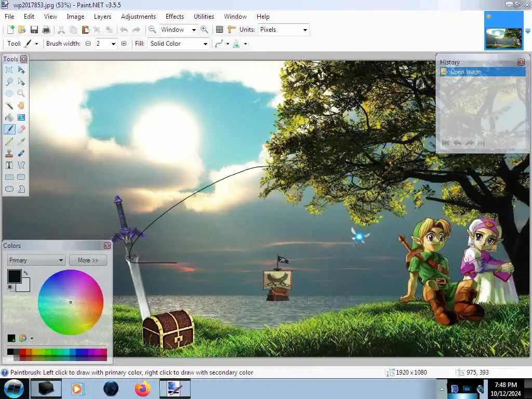Click the New image toolbar icon
This screenshot has width=532, height=399.
10,30
